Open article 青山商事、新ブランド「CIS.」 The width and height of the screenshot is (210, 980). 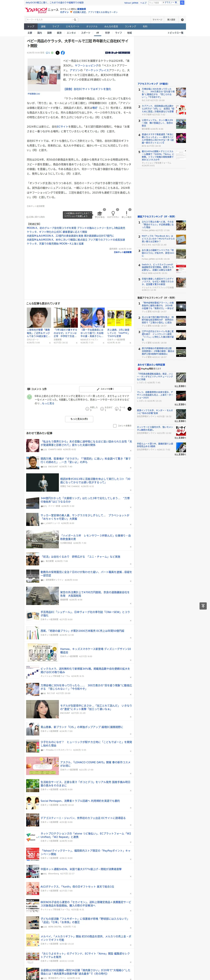[82, 727]
